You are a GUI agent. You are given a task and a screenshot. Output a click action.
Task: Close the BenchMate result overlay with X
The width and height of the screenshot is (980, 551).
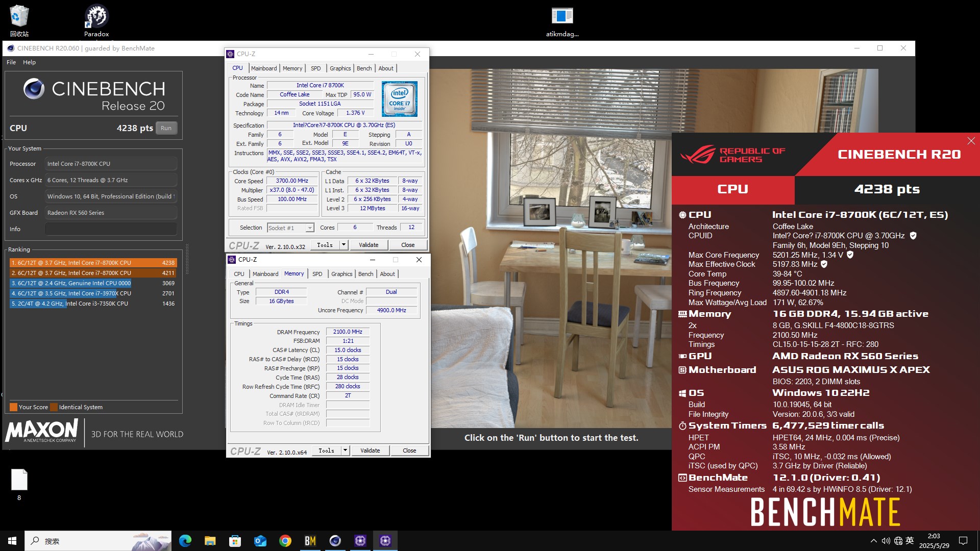click(x=971, y=141)
